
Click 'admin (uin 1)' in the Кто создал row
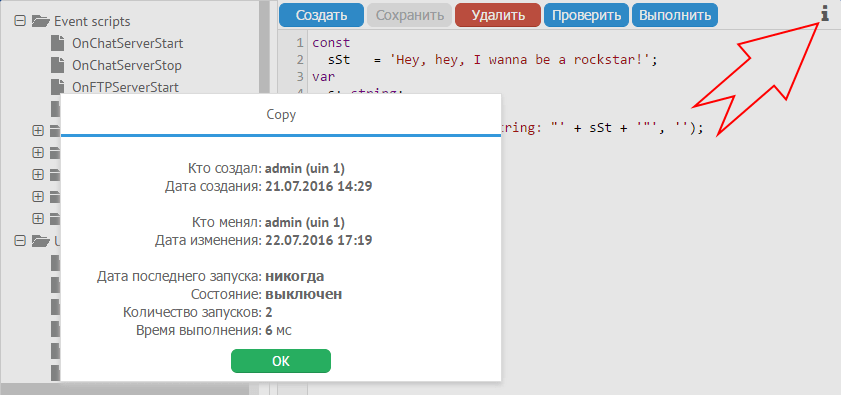point(305,169)
